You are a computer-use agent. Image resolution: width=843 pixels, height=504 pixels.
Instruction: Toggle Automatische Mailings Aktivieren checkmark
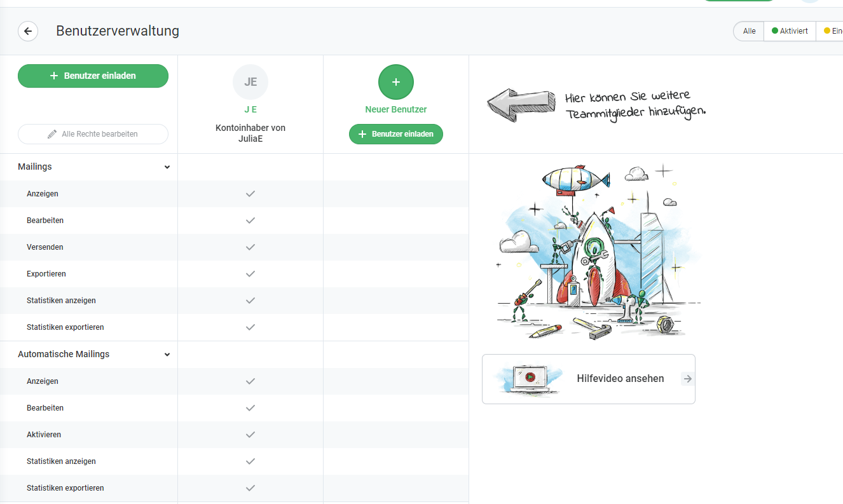click(250, 435)
